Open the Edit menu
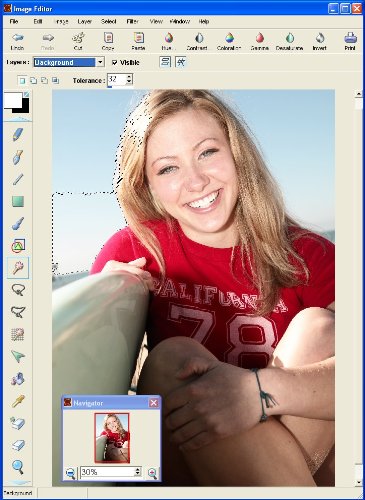 pyautogui.click(x=38, y=22)
